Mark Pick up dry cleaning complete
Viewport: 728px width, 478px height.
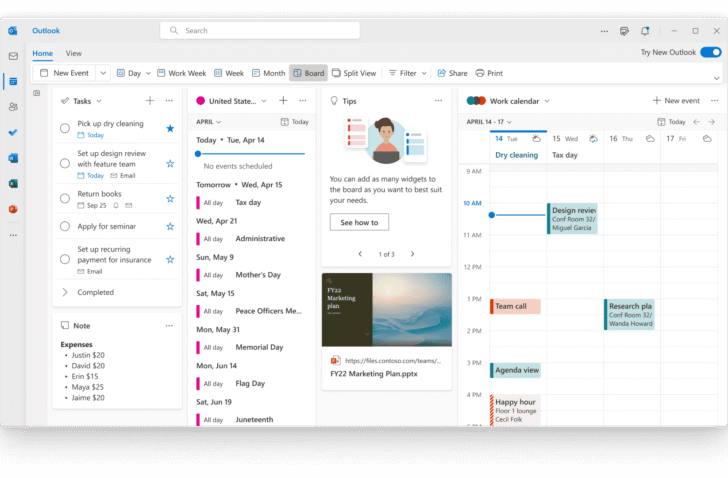coord(65,128)
